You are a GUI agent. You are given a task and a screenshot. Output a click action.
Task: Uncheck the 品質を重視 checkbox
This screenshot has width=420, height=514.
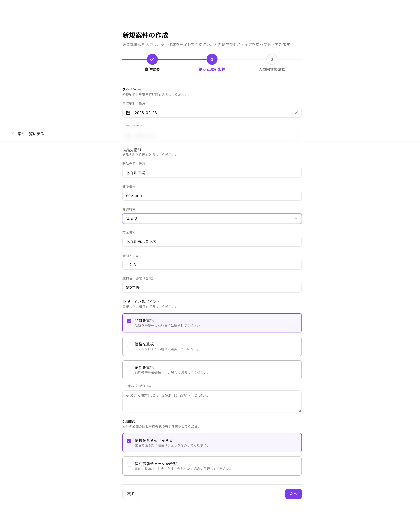click(129, 321)
